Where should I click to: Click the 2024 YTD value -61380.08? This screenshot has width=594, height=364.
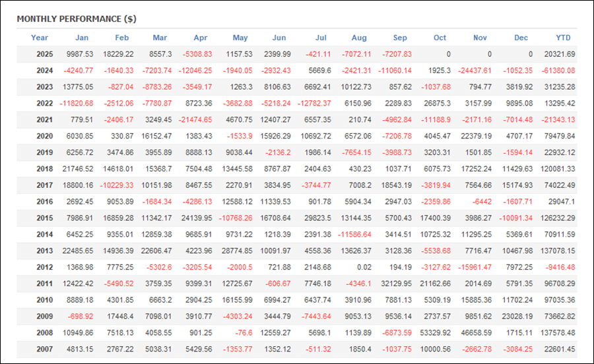[x=555, y=71]
